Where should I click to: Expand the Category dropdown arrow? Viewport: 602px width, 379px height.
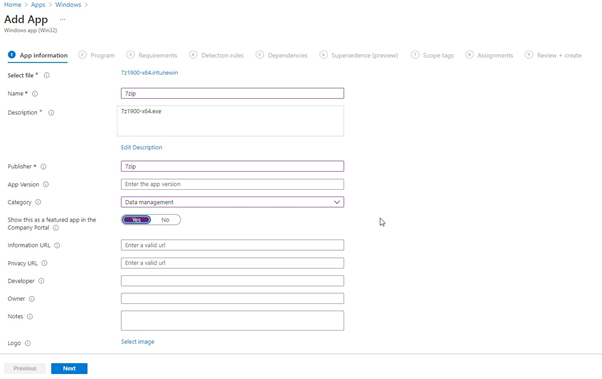click(337, 202)
